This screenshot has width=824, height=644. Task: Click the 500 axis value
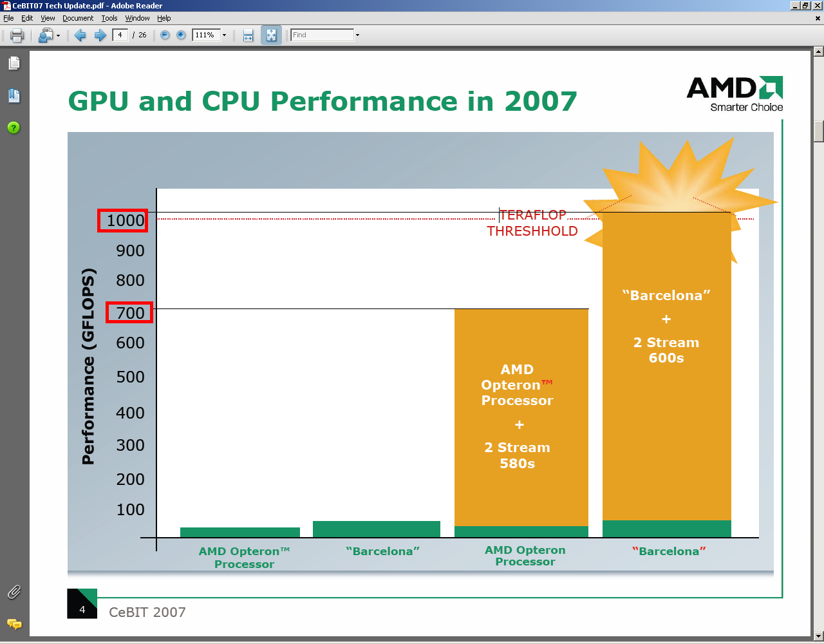click(130, 377)
